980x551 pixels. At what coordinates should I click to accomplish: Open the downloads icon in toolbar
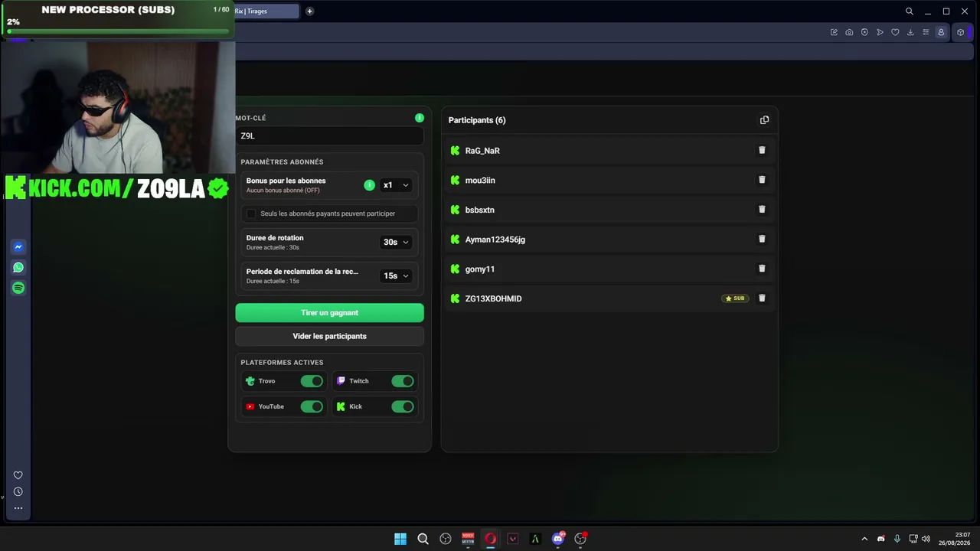(910, 32)
